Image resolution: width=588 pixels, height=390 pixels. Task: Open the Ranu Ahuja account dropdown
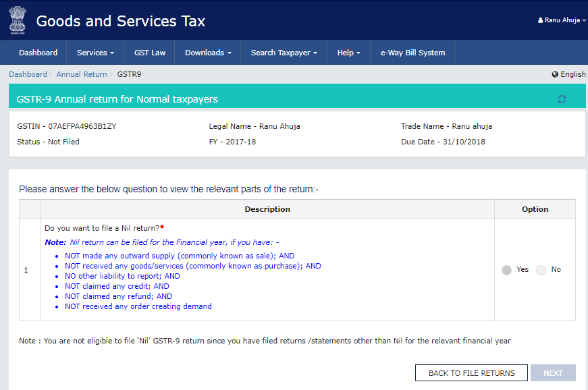tap(562, 20)
